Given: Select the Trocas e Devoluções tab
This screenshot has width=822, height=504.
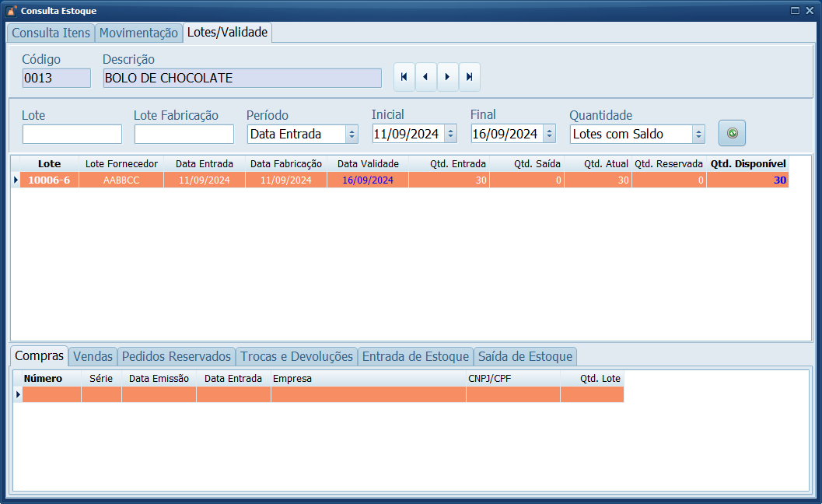Looking at the screenshot, I should point(296,356).
